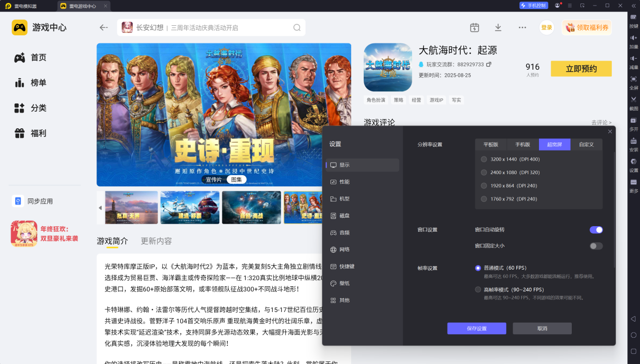Open 更多 tools in the right sidebar
This screenshot has width=640, height=364.
[x=633, y=186]
